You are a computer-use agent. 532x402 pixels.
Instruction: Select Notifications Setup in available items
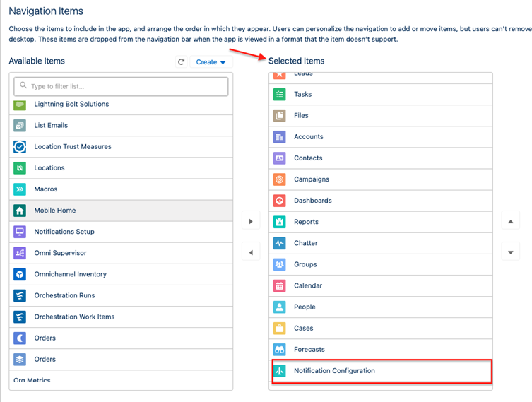coord(121,232)
